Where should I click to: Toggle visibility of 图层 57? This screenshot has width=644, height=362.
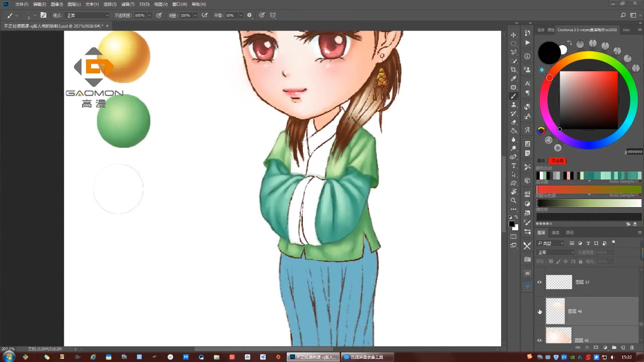539,282
